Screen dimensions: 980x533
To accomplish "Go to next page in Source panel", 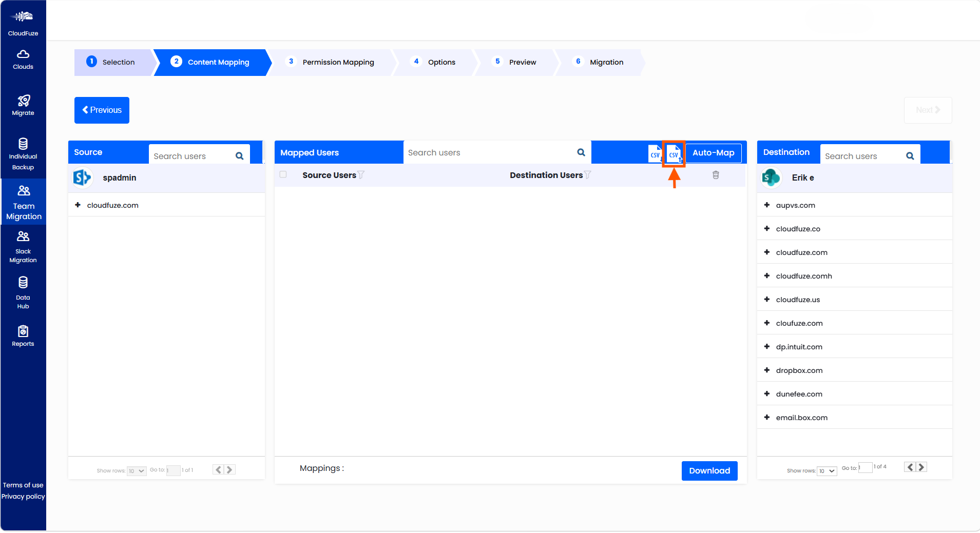I will (x=229, y=469).
